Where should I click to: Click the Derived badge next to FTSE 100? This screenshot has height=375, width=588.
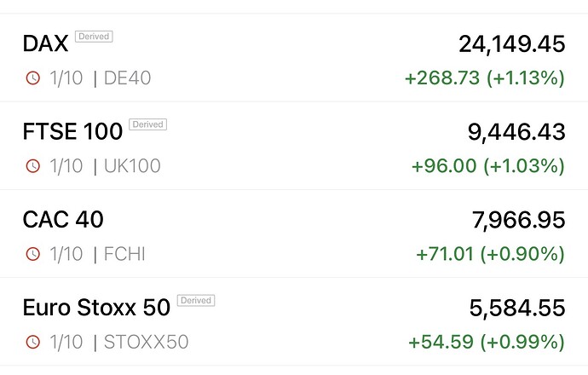(147, 124)
